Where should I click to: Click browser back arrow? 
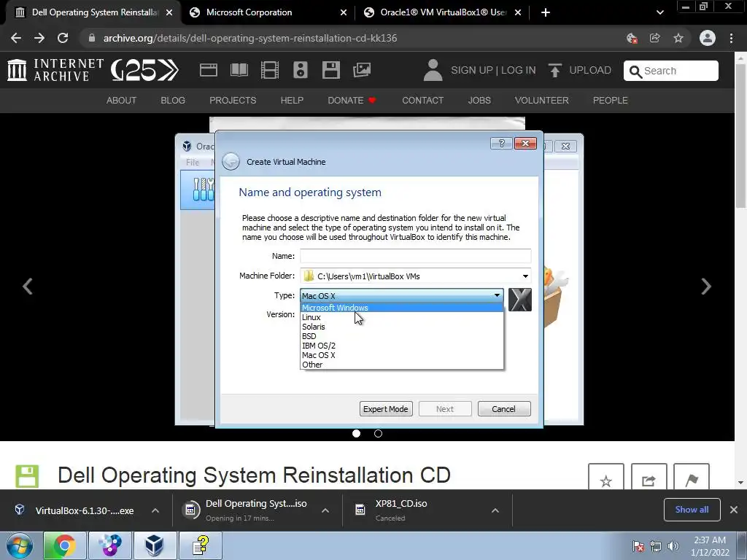[16, 38]
